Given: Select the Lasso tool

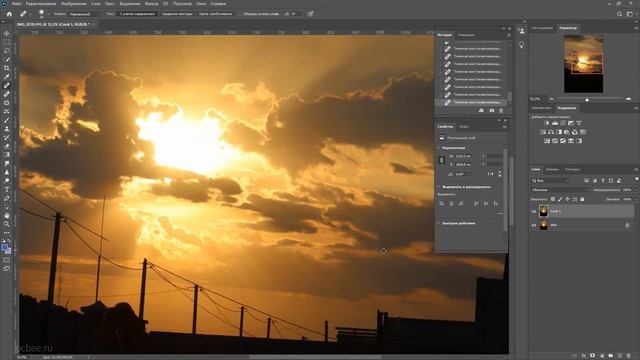Looking at the screenshot, I should [x=7, y=51].
